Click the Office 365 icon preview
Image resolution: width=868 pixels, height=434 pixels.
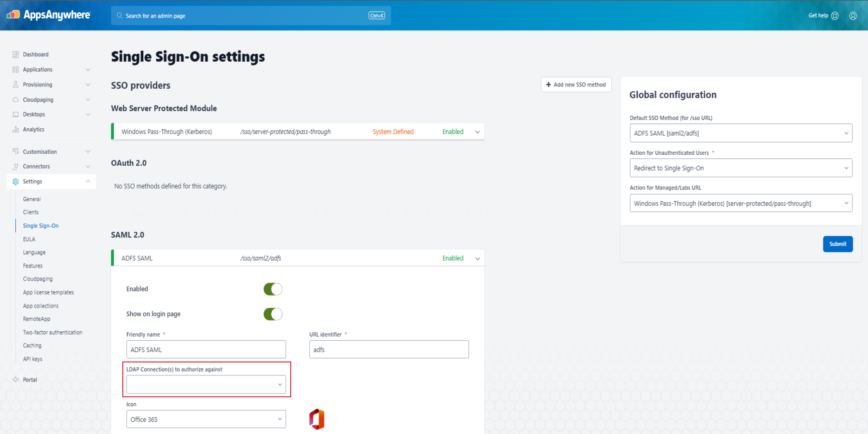pos(317,419)
